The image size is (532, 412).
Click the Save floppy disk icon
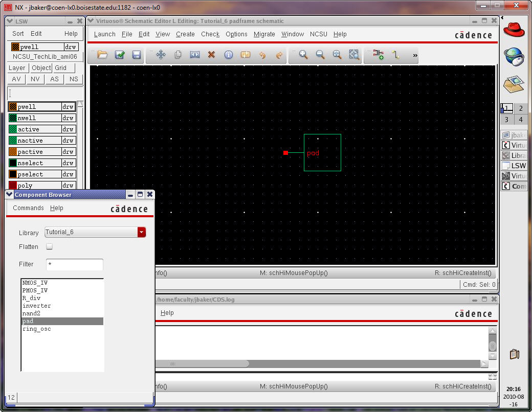point(137,55)
